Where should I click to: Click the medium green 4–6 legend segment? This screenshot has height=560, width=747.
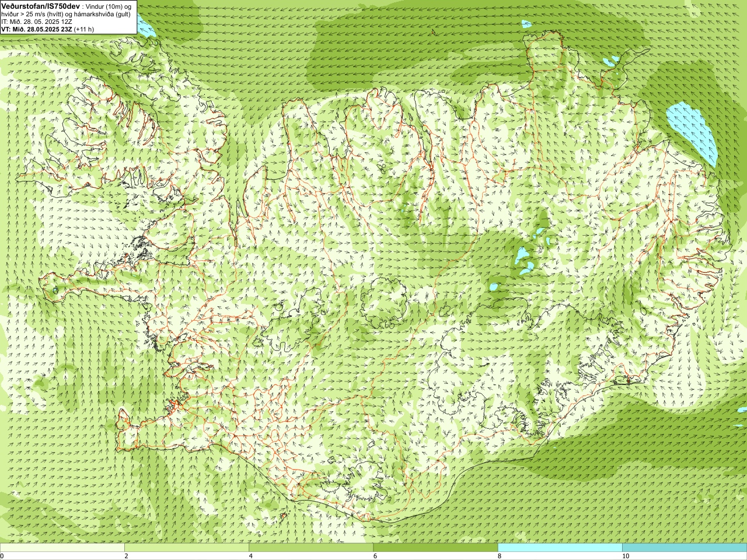tap(311, 548)
